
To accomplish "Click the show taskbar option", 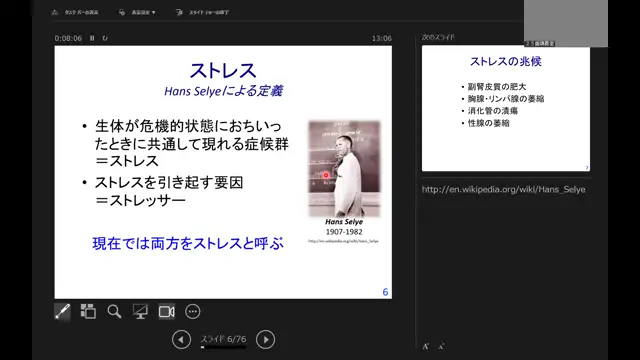I will (x=76, y=12).
